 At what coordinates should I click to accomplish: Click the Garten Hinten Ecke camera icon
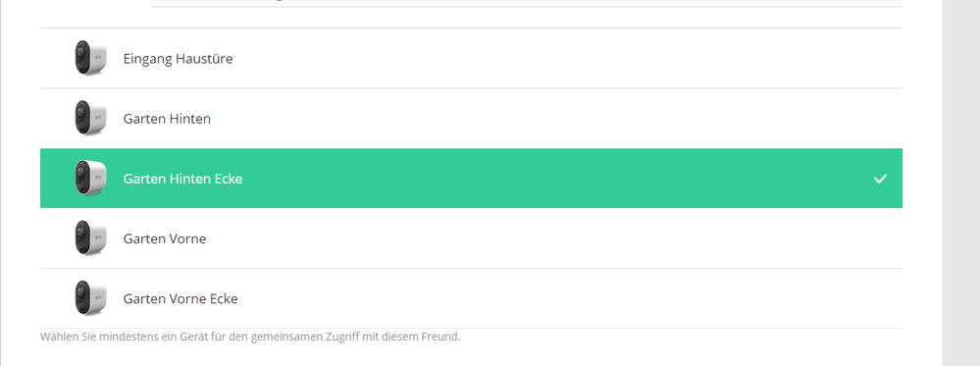point(90,179)
